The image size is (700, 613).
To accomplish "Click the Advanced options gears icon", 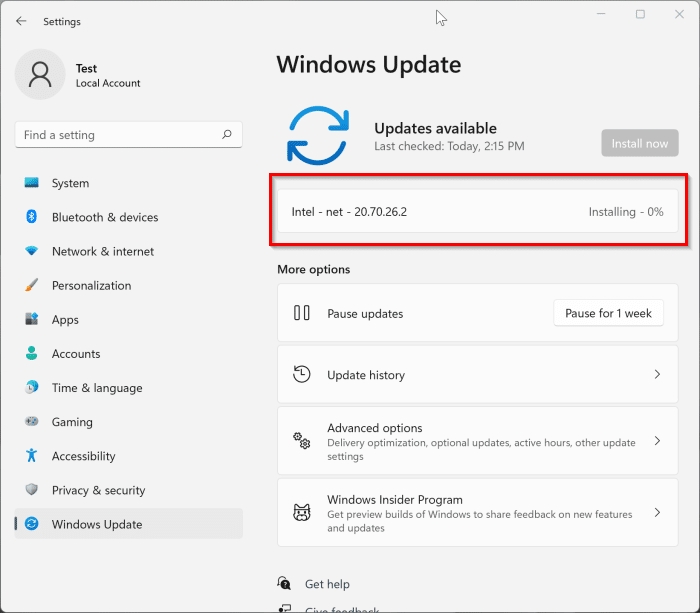I will (302, 441).
